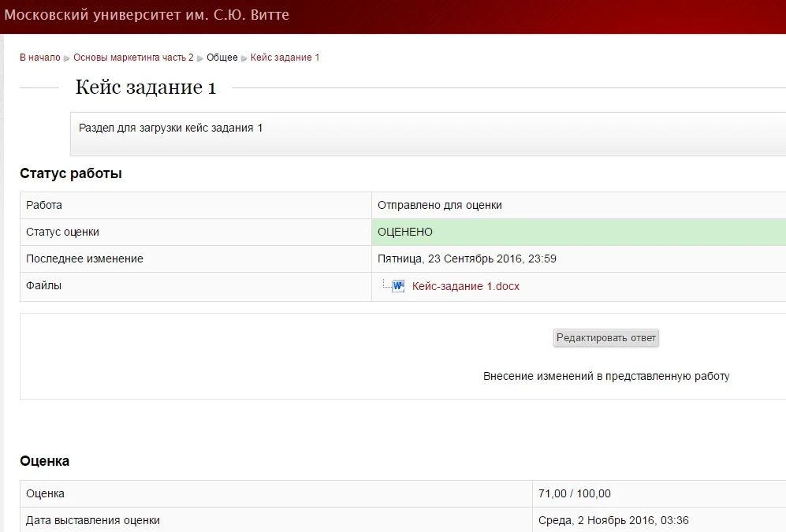Click the grade value 71,00 / 100,00

[x=575, y=493]
